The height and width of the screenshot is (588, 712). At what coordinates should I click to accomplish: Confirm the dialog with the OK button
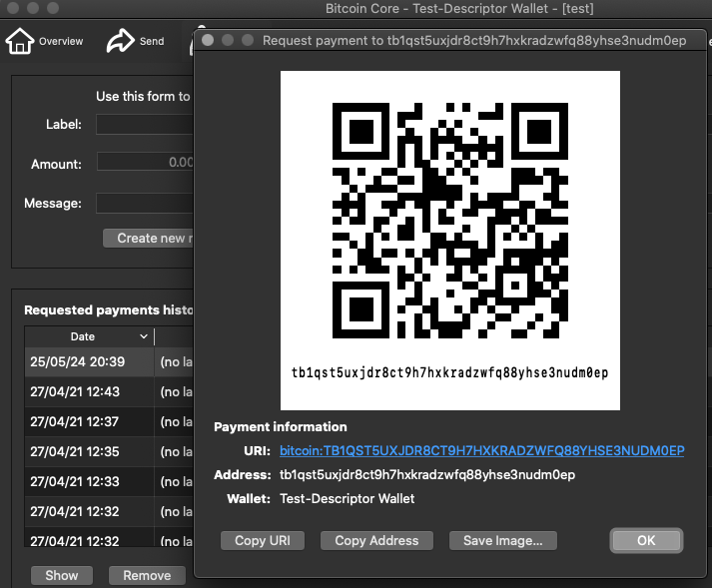point(646,540)
